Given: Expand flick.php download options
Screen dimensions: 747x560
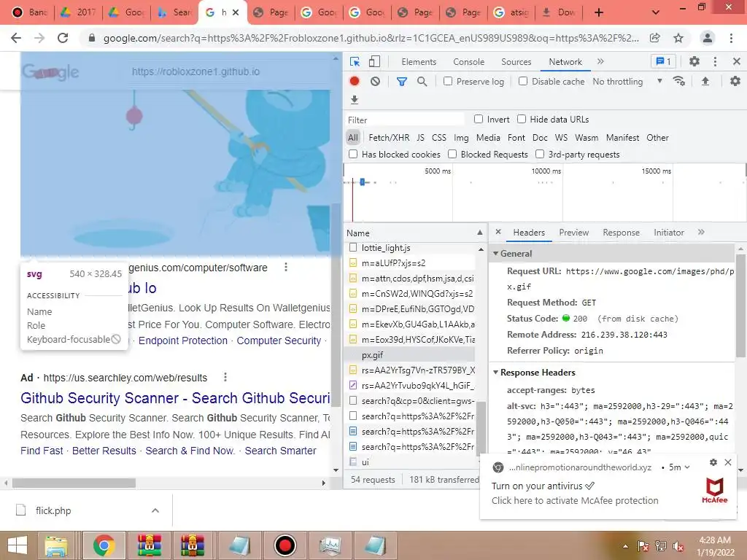Looking at the screenshot, I should point(155,510).
